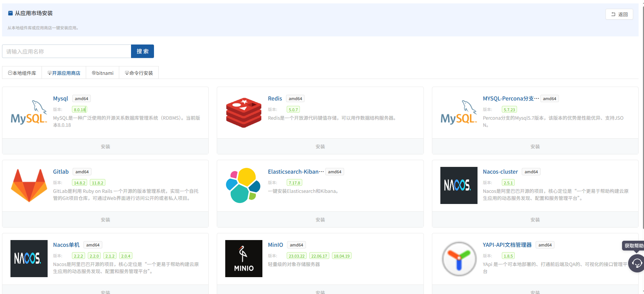Click the Redis logo icon
644x294 pixels.
pos(244,112)
